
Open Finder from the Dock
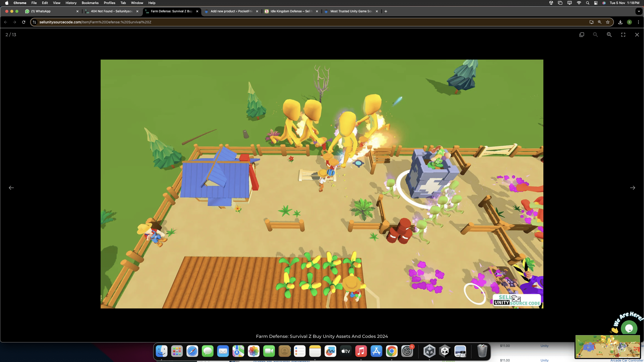162,351
